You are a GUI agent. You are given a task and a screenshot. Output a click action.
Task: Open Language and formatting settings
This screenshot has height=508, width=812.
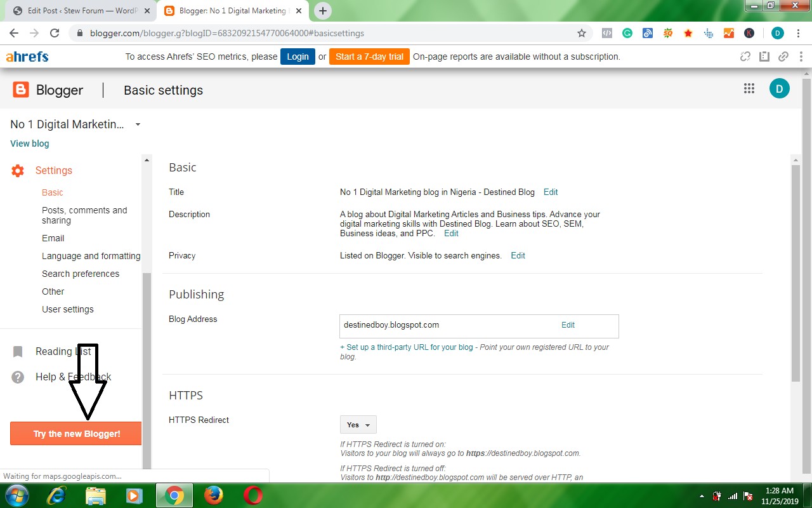91,256
